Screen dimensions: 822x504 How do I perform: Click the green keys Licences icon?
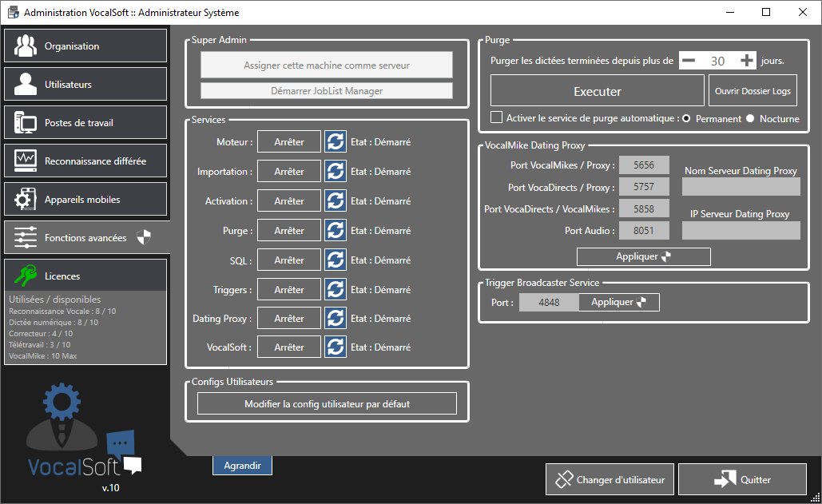coord(26,276)
